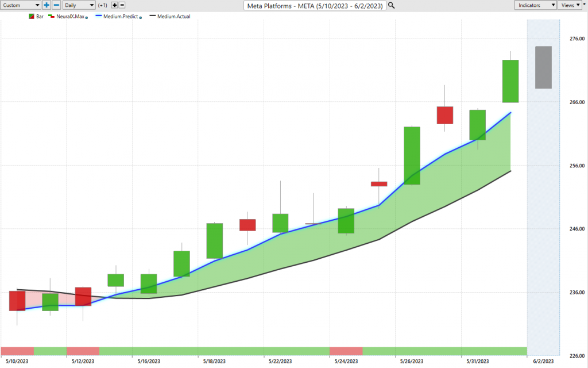Image resolution: width=588 pixels, height=368 pixels.
Task: Click the 276.00 price axis label
Action: [577, 39]
